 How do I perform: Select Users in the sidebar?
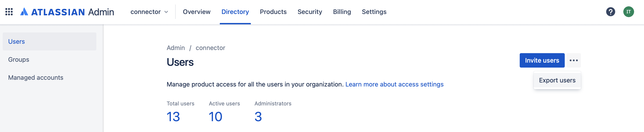[x=16, y=41]
